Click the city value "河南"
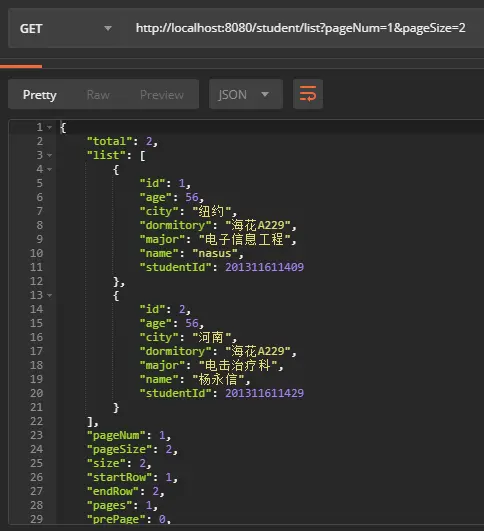Screen dimensions: 484x531 click(212, 338)
